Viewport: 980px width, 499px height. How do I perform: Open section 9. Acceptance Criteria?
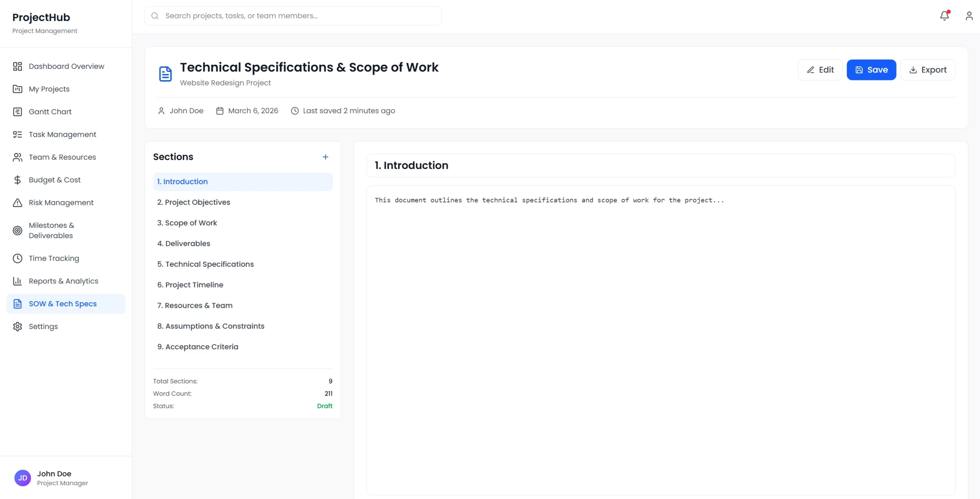tap(198, 347)
